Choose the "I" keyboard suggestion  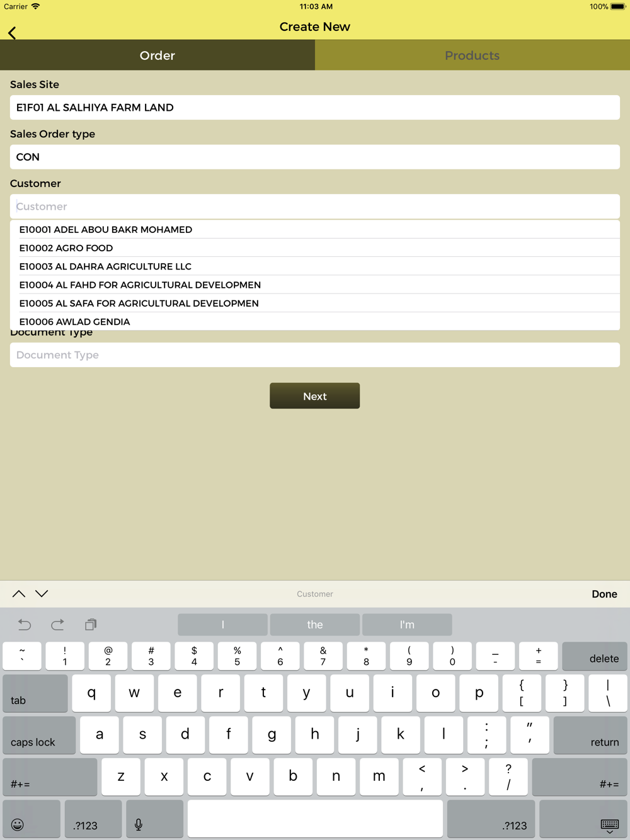point(222,625)
